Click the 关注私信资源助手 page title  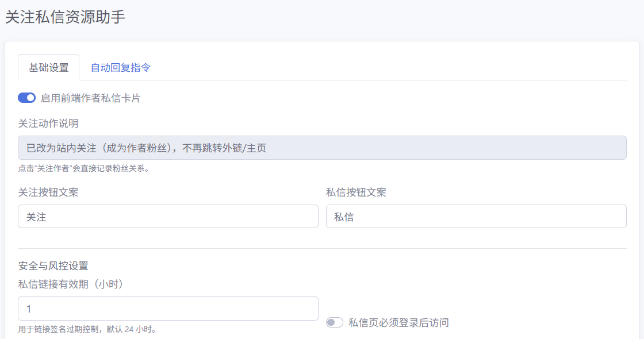[x=65, y=17]
